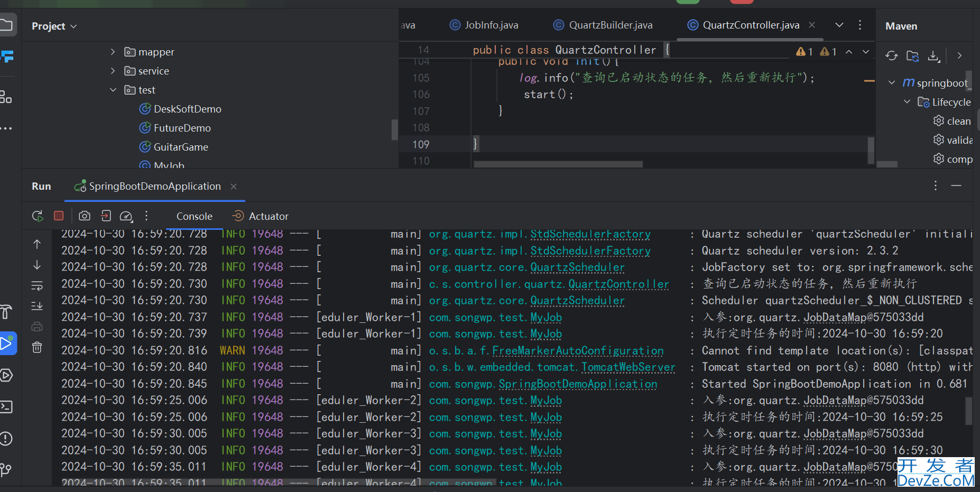Take a thread dump camera icon
Screen dimensions: 980x492
tap(85, 216)
